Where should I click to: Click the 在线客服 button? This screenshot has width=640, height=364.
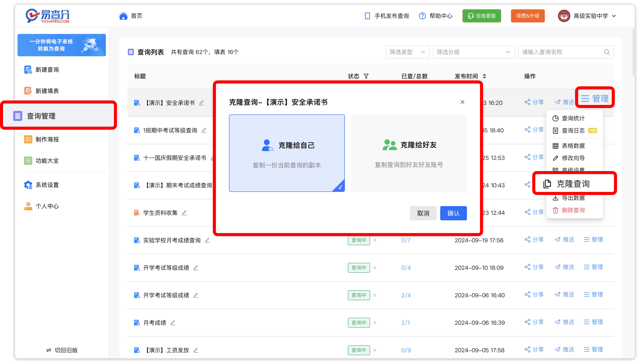coord(482,16)
